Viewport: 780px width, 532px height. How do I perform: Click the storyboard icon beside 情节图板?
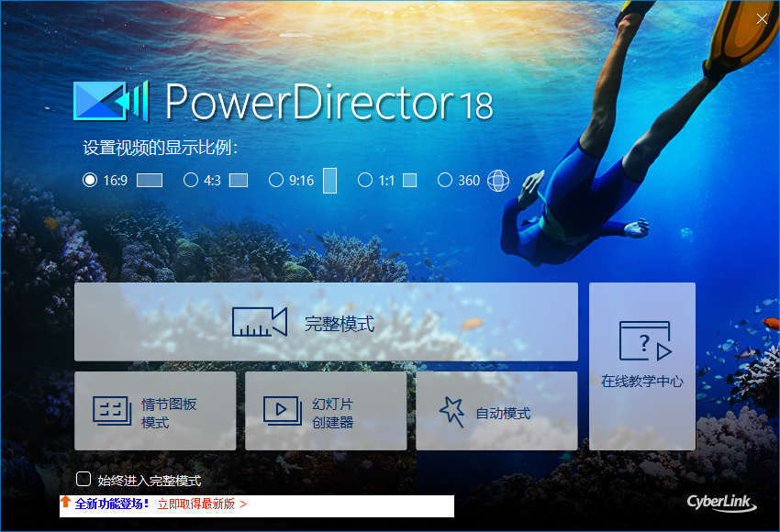pos(113,411)
